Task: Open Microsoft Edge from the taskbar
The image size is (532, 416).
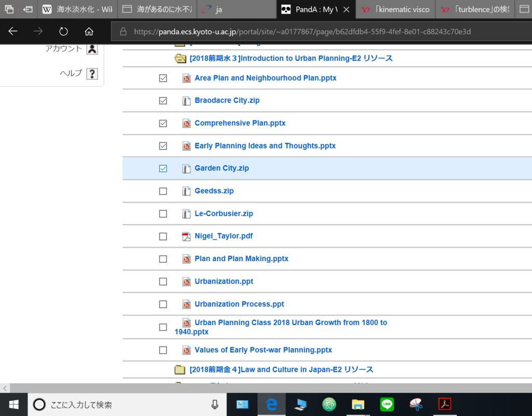Action: tap(271, 405)
